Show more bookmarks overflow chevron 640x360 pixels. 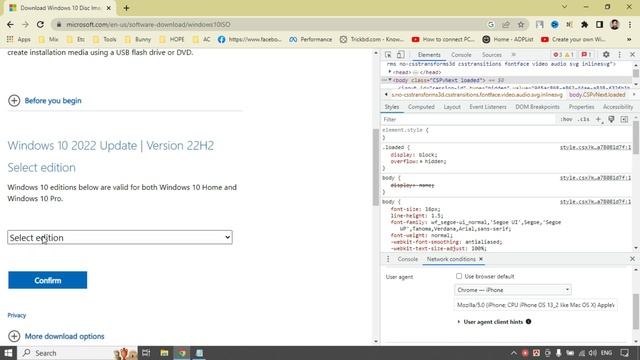click(629, 40)
